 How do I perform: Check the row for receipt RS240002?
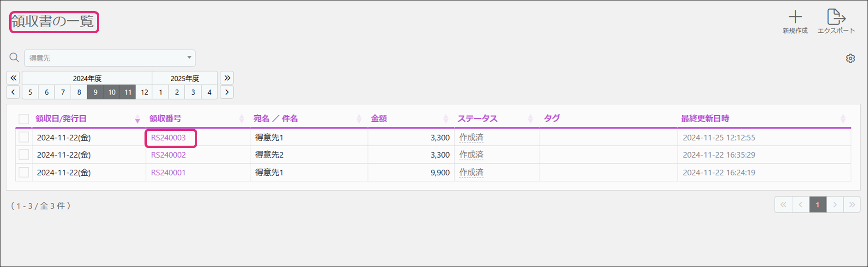tap(24, 155)
